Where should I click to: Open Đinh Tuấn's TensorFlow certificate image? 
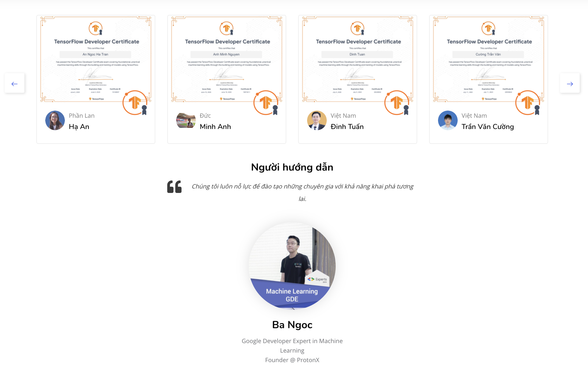(358, 59)
